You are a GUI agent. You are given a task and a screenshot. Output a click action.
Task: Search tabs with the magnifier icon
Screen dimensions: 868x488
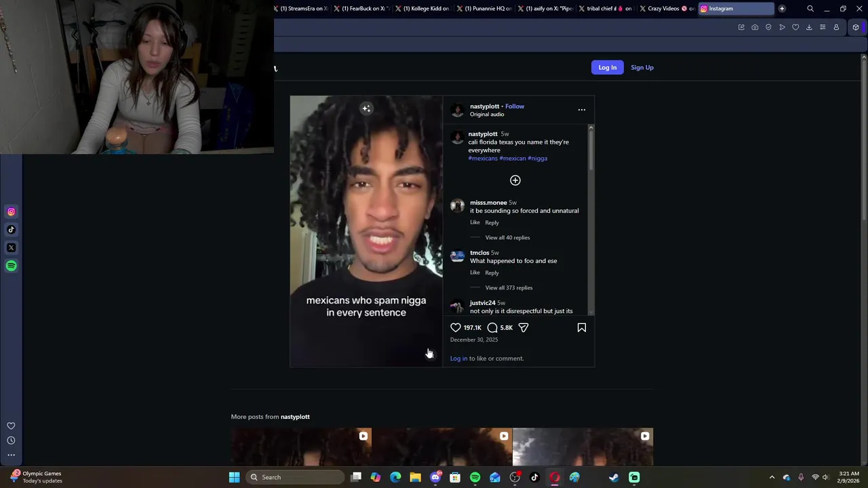click(810, 9)
